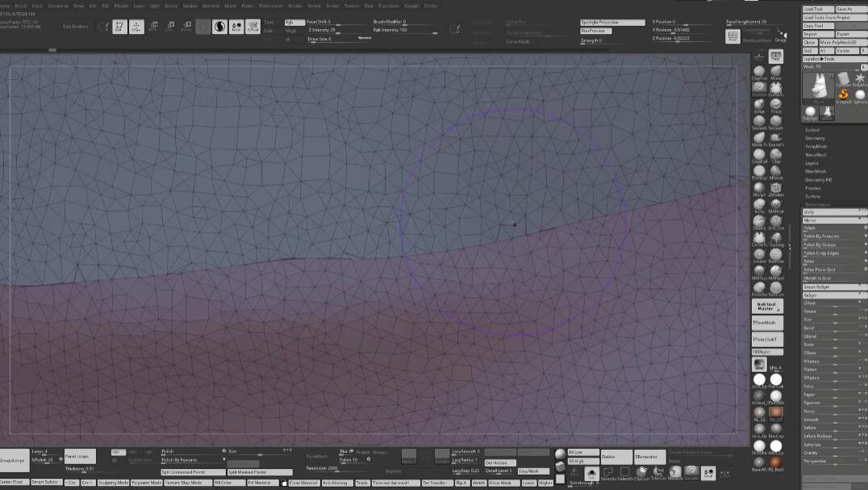Open the Material menu
The image size is (868, 490).
tap(211, 6)
